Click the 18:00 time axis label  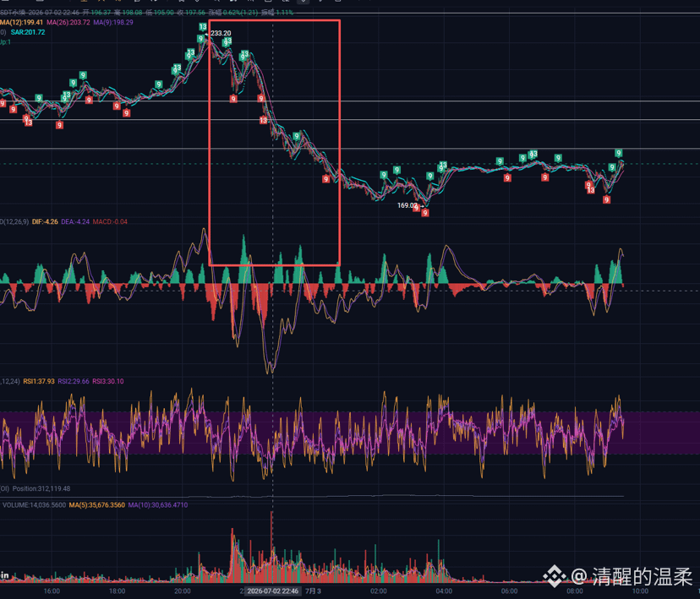[x=117, y=591]
